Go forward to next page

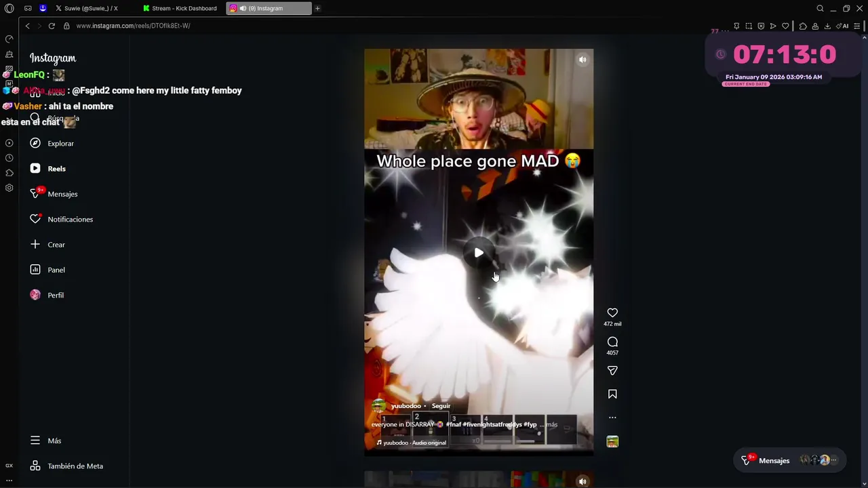click(x=39, y=26)
